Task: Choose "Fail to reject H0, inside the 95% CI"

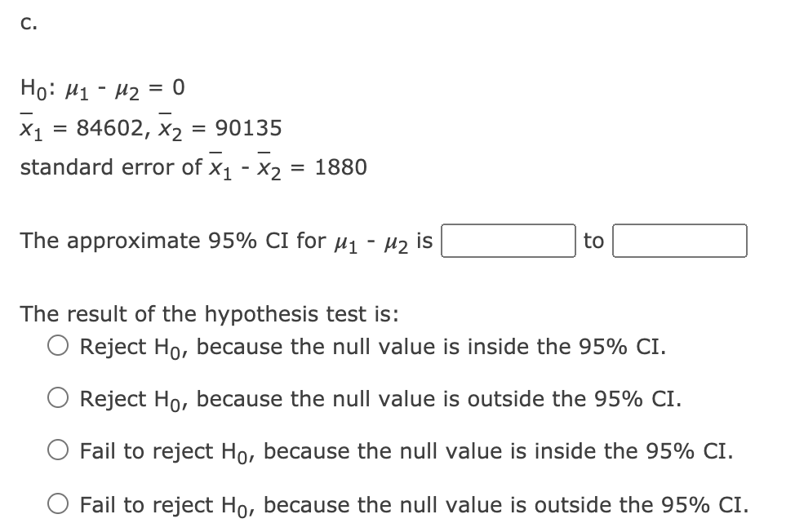Action: 57,451
